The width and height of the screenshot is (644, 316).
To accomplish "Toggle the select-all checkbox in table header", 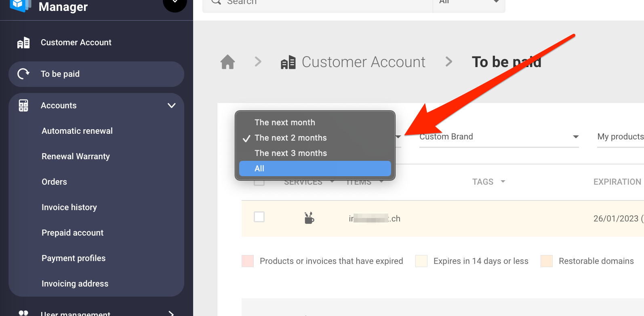I will pyautogui.click(x=259, y=183).
